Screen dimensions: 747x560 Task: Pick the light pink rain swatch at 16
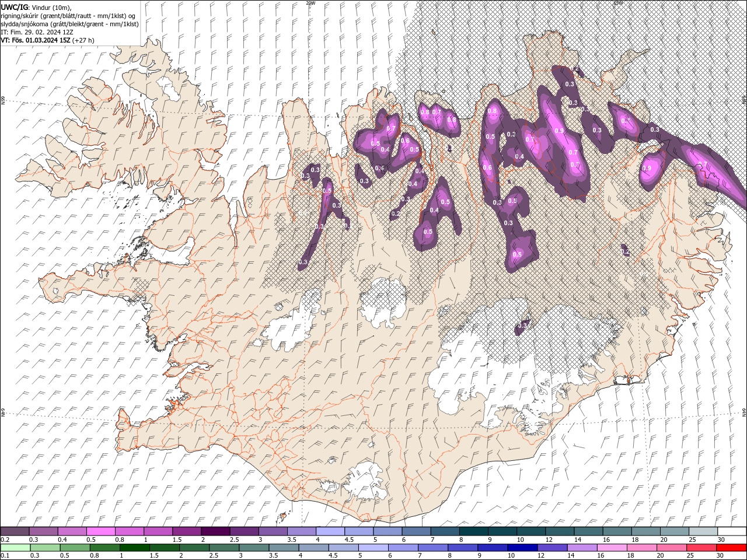(x=612, y=547)
